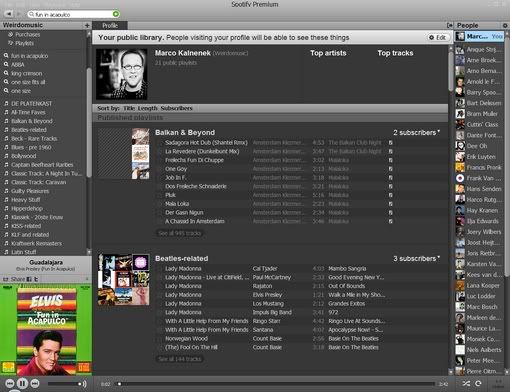The height and width of the screenshot is (392, 510).
Task: Skip to the next track
Action: pyautogui.click(x=35, y=384)
